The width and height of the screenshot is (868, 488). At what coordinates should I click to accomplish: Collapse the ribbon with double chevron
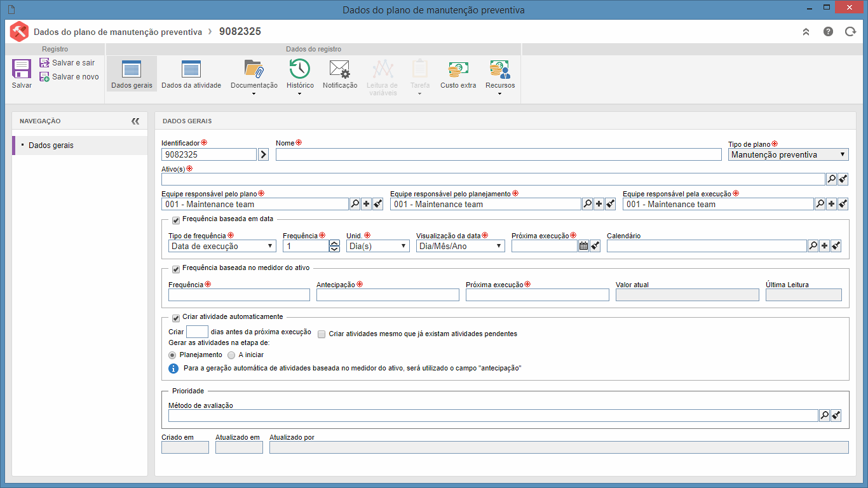click(x=806, y=32)
